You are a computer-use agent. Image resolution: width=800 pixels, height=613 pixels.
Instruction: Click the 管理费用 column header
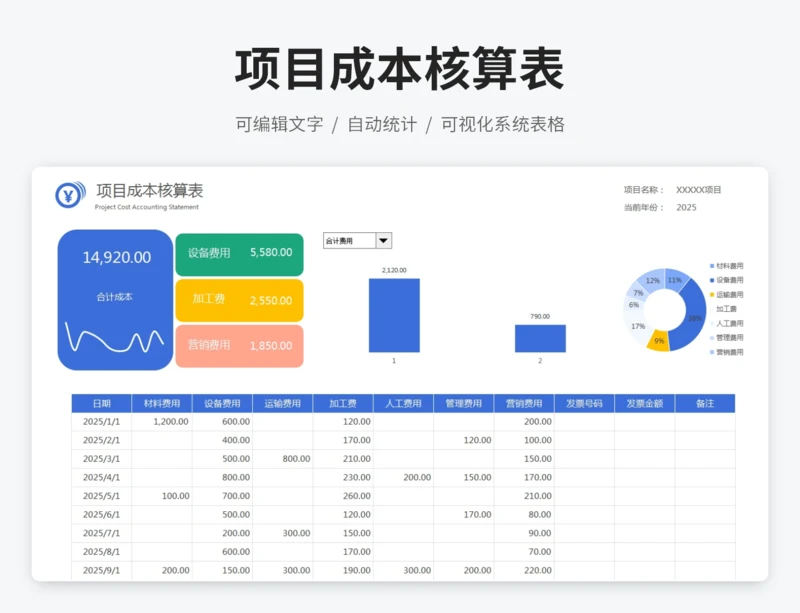[x=463, y=403]
